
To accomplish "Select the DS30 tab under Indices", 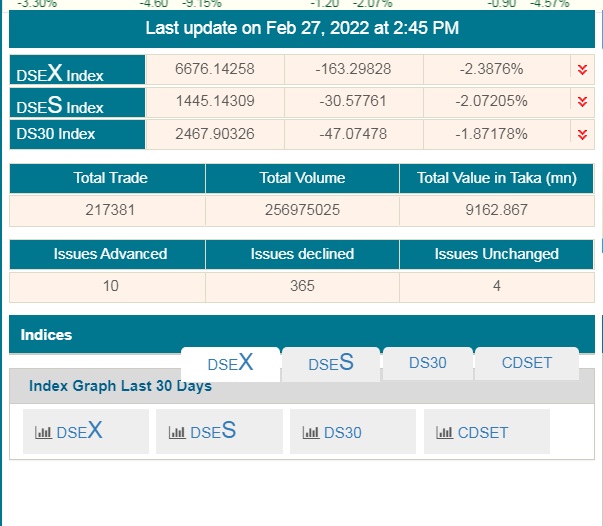I will (x=427, y=362).
